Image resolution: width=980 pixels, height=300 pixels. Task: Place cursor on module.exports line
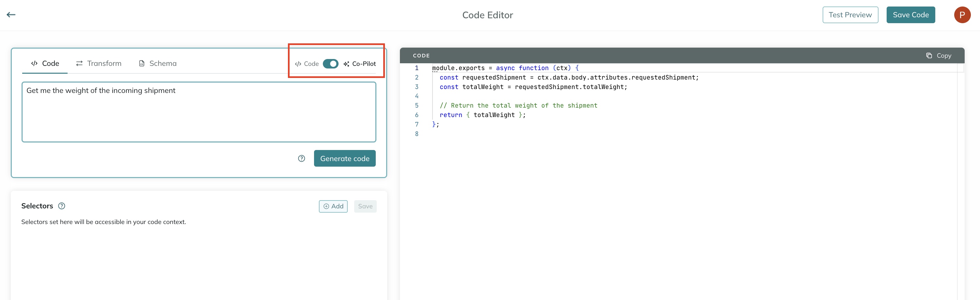coord(505,68)
